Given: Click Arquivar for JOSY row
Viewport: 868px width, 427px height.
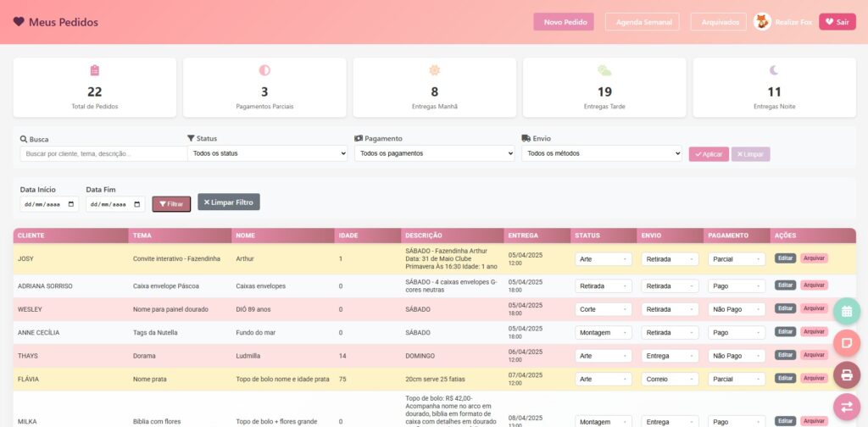Looking at the screenshot, I should tap(814, 258).
